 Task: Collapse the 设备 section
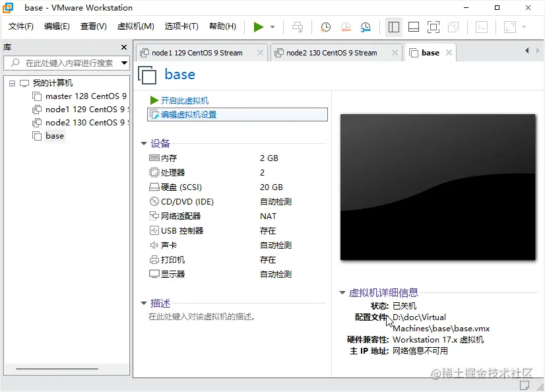[x=144, y=143]
